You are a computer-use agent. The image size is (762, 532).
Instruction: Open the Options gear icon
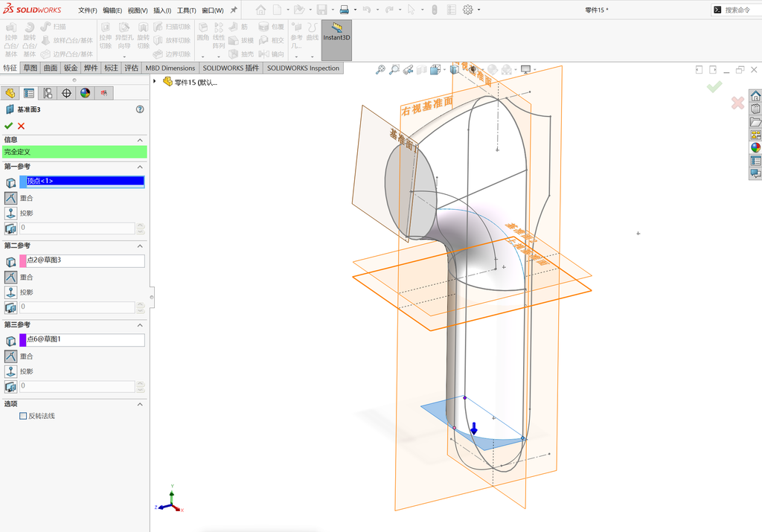467,10
